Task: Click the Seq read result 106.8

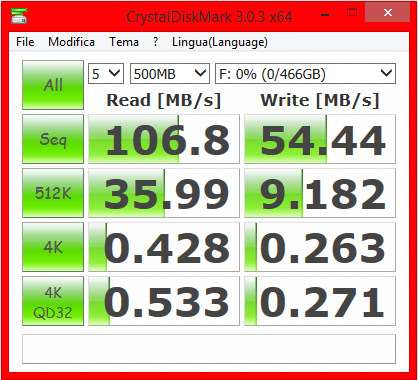Action: click(164, 139)
